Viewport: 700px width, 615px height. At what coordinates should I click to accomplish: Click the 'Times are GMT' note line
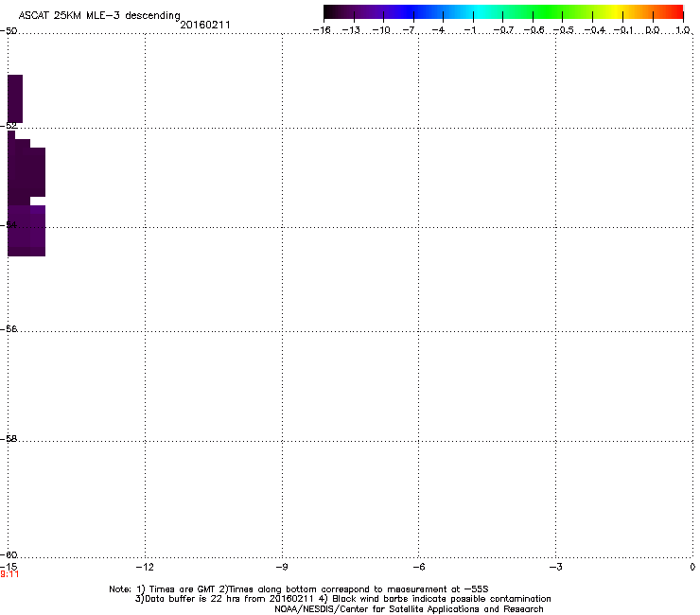[299, 589]
